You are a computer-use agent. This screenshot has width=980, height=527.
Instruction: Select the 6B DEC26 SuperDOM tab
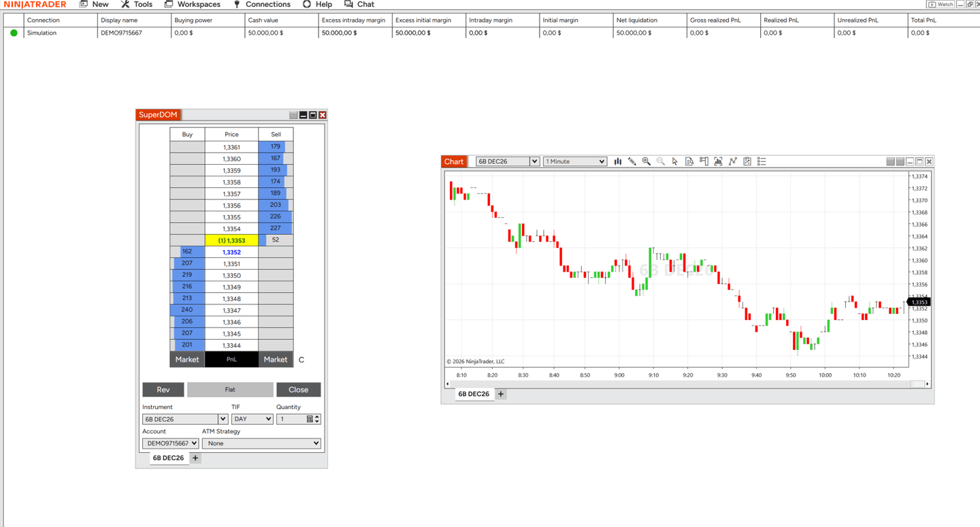pos(168,458)
